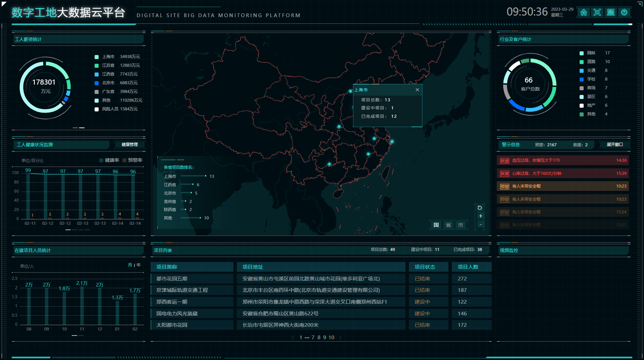Open project row 京津城际轨道交通工程
The height and width of the screenshot is (360, 644).
coord(321,290)
